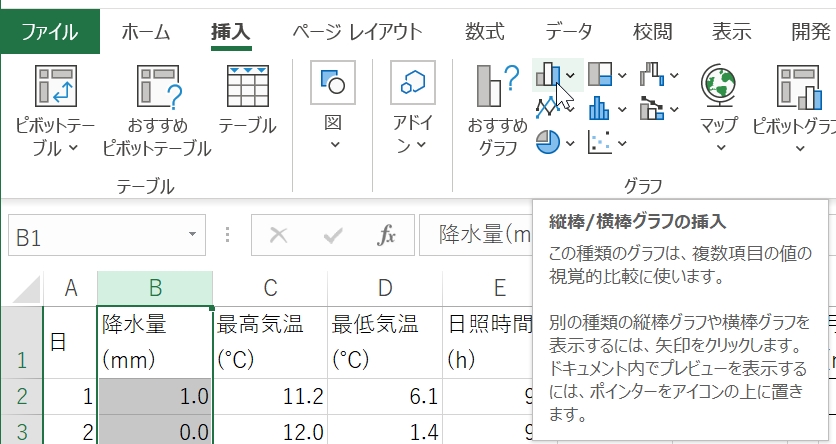836x444 pixels.
Task: Select row 1 header
Action: (x=22, y=343)
